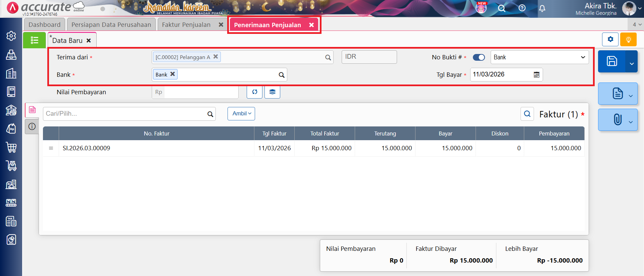Click the Nilai Pembayaran amount field
This screenshot has height=276, width=644.
point(201,92)
